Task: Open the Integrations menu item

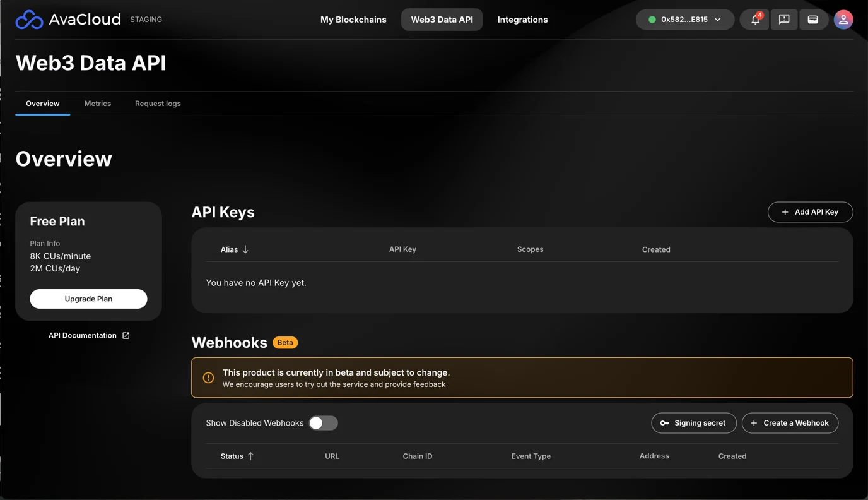Action: click(x=522, y=20)
